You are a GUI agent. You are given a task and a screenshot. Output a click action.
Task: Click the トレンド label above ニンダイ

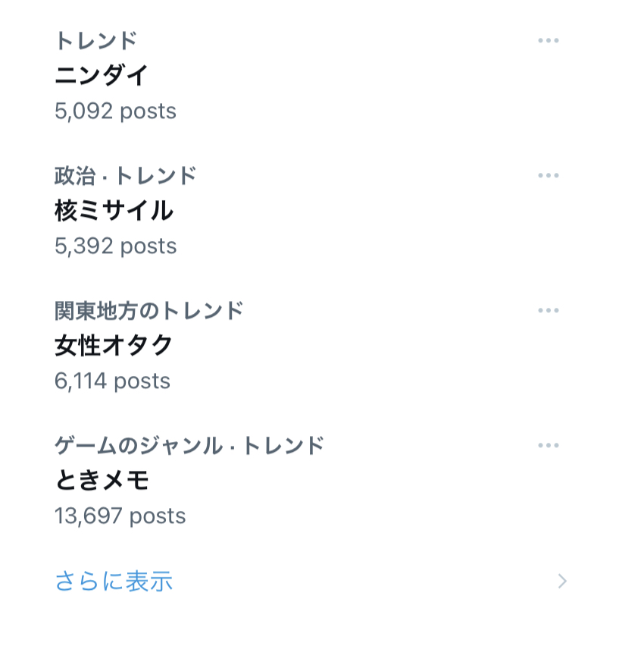pyautogui.click(x=95, y=41)
